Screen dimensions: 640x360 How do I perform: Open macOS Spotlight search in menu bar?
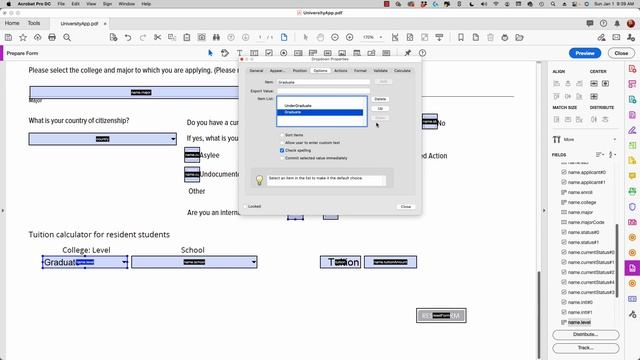tap(553, 4)
